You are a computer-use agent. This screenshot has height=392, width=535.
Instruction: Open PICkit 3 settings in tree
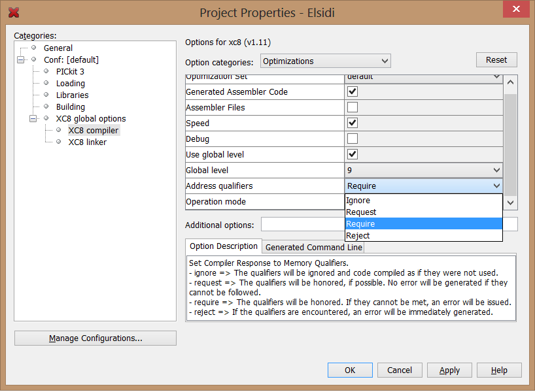coord(70,71)
